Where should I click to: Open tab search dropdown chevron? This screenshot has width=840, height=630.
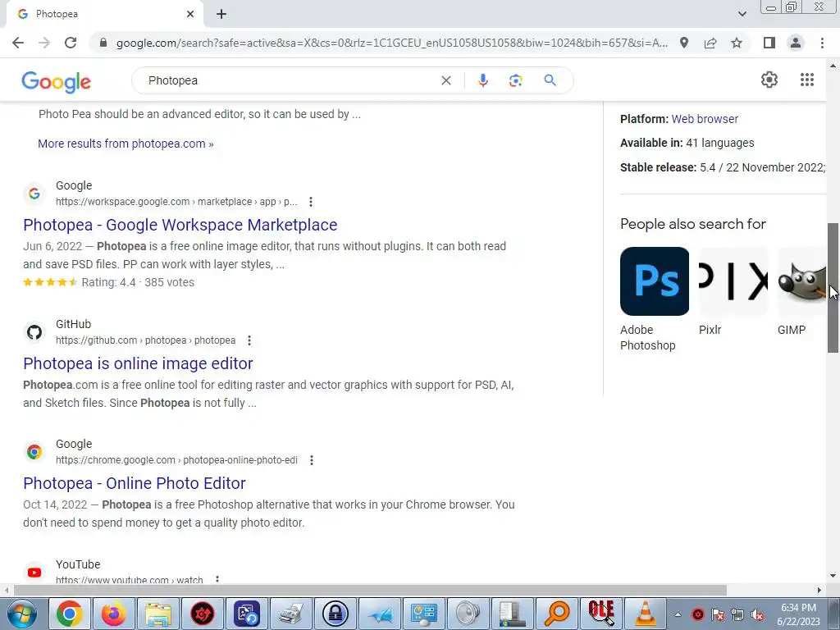(742, 14)
